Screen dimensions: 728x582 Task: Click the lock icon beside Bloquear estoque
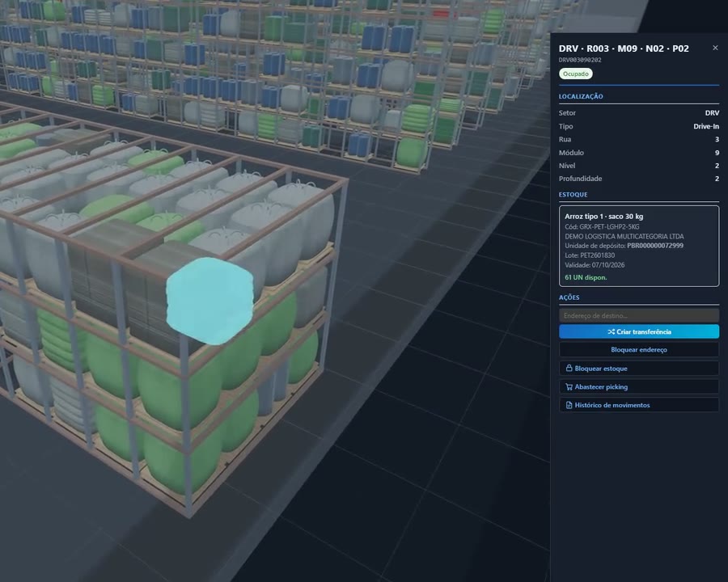point(569,368)
